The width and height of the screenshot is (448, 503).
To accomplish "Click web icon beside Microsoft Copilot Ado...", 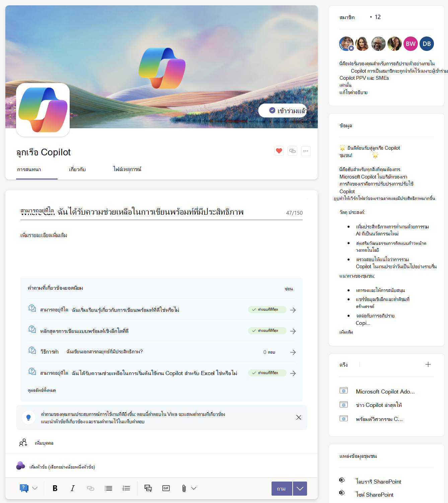I will pyautogui.click(x=344, y=390).
